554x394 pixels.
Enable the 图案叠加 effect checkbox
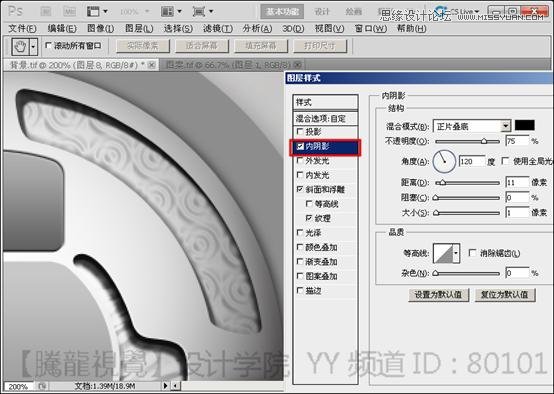300,276
